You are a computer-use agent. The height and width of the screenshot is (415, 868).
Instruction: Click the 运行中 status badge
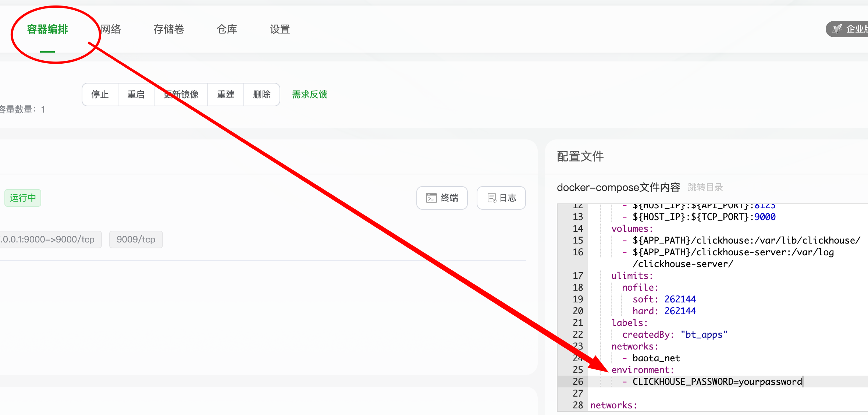[23, 198]
